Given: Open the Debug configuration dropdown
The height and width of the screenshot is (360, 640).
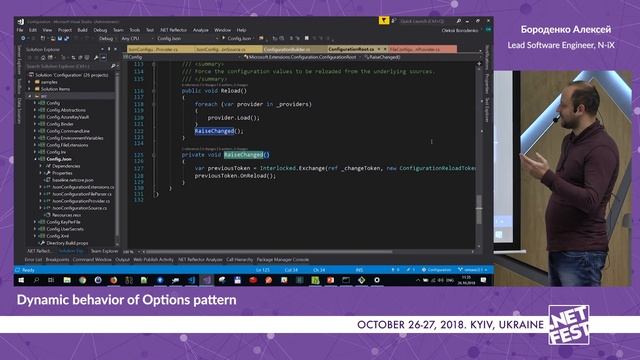Looking at the screenshot, I should (x=107, y=38).
